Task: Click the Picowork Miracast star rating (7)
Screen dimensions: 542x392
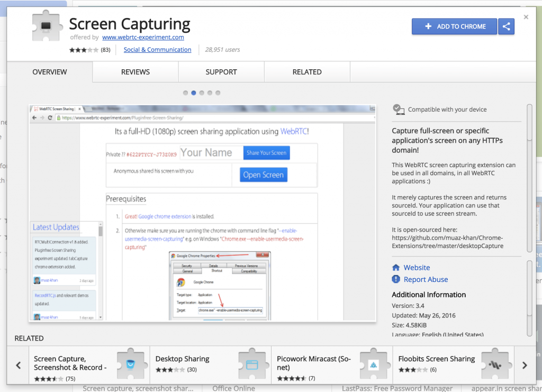Action: coord(296,378)
